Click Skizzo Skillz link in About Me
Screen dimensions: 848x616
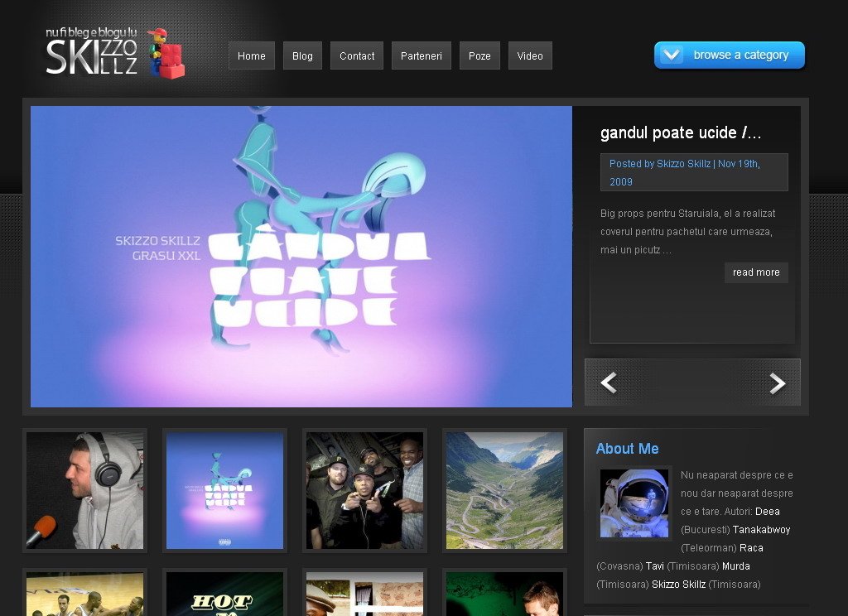[678, 584]
